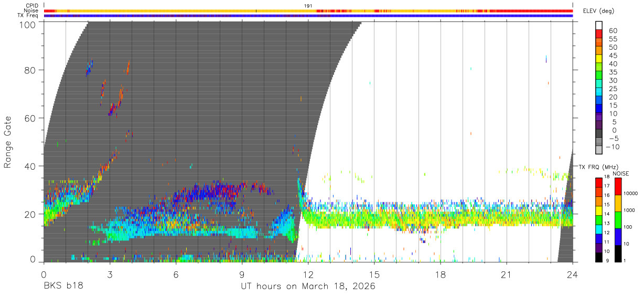Click the Noise color strip above plot
This screenshot has height=297, width=644.
(308, 10)
